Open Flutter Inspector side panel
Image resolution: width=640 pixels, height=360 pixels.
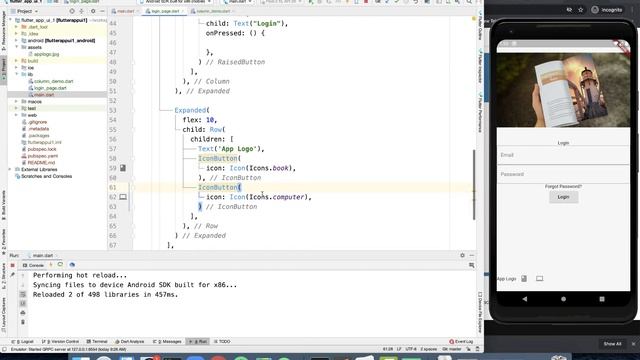(x=480, y=65)
